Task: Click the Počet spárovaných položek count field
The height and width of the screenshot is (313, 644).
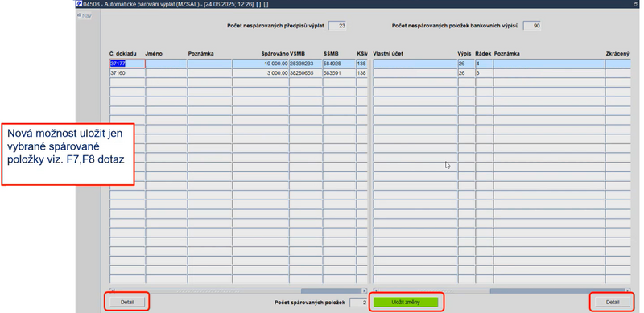Action: pyautogui.click(x=358, y=303)
